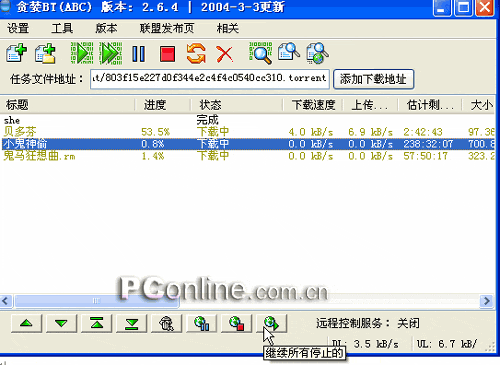500x365 pixels.
Task: Open the 工具 menu
Action: (x=62, y=28)
